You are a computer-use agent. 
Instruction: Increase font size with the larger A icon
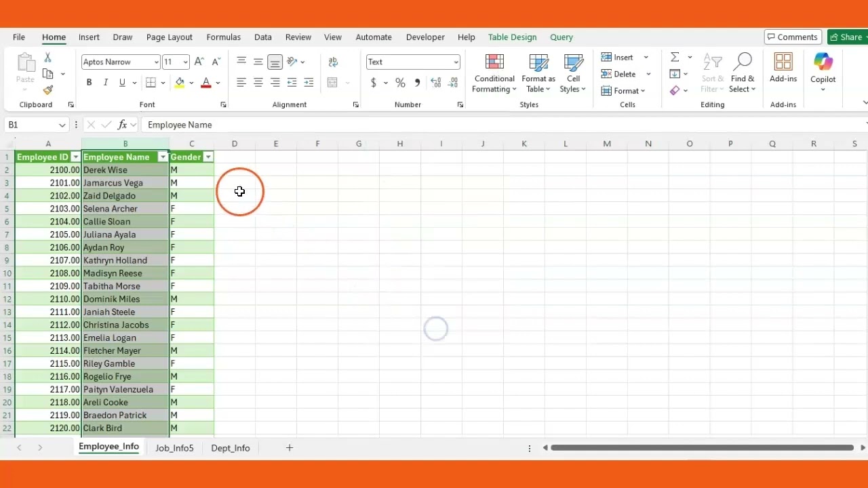(x=199, y=62)
